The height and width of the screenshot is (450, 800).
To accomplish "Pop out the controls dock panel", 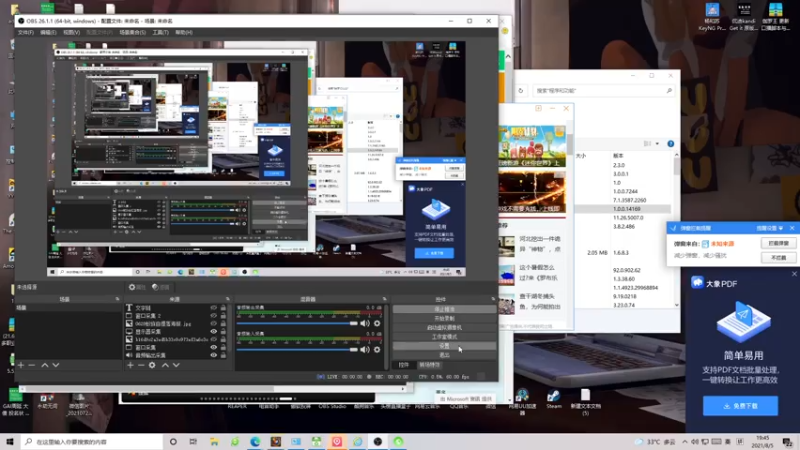I will (x=493, y=299).
